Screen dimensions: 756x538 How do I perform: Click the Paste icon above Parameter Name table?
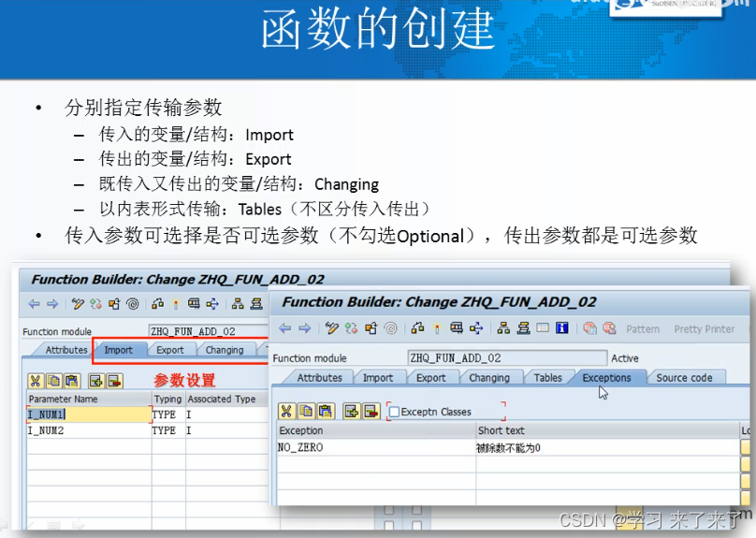tap(72, 381)
